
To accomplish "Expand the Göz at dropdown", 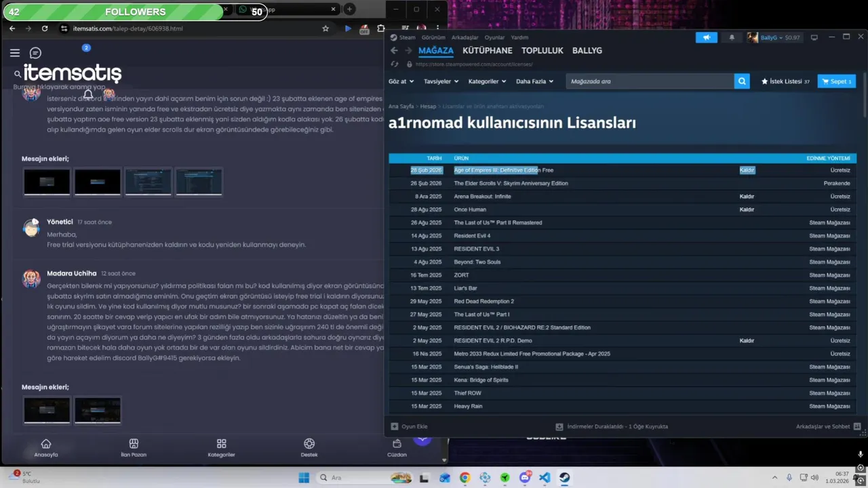I will pos(401,81).
